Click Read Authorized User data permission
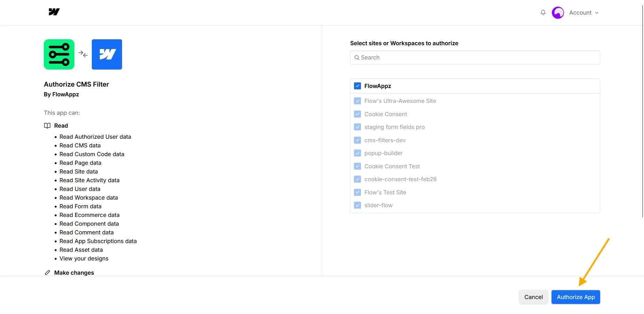The height and width of the screenshot is (314, 644). click(x=95, y=137)
